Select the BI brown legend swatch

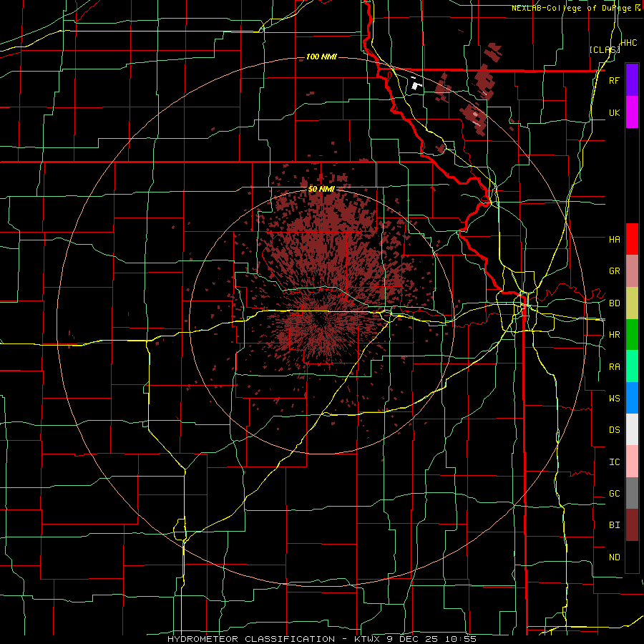click(x=632, y=525)
